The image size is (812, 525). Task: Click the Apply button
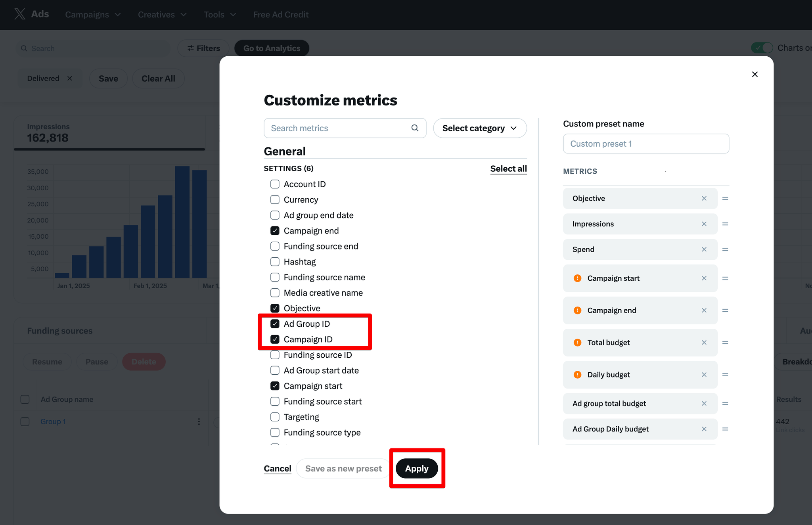[417, 469]
